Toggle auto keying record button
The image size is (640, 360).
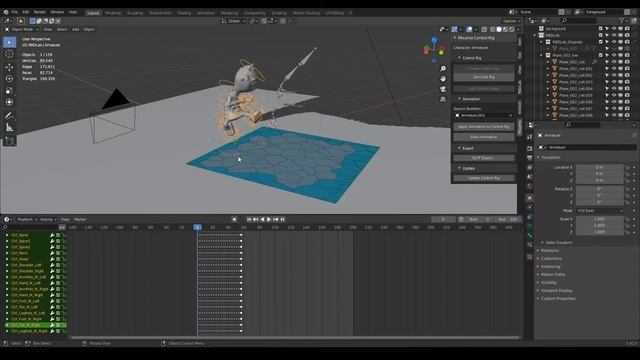pos(234,220)
